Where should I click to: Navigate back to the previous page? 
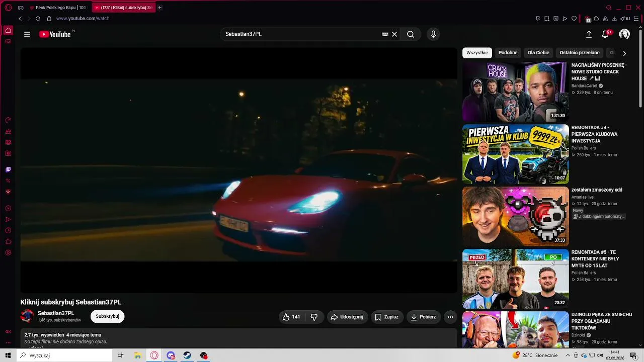point(20,19)
